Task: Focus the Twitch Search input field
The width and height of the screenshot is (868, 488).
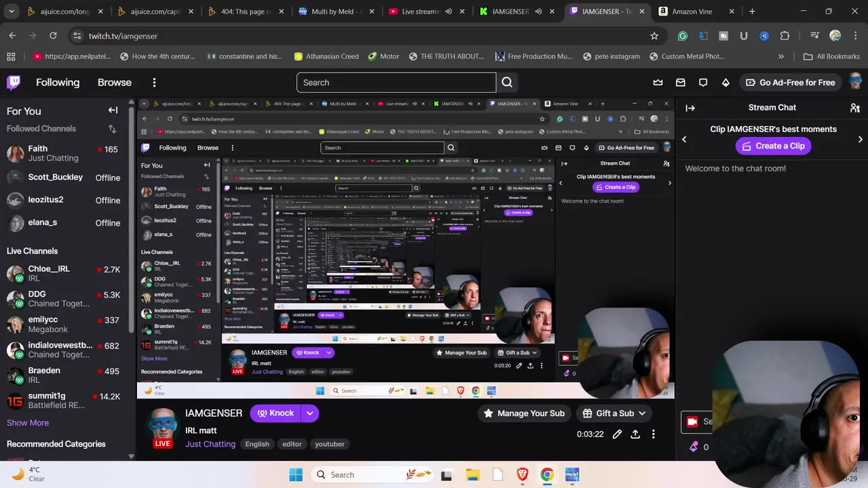Action: [396, 83]
